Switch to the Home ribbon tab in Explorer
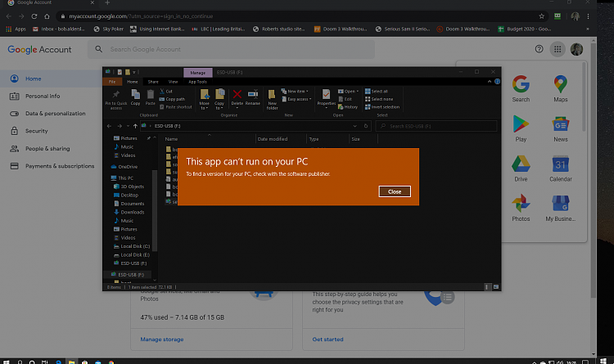The width and height of the screenshot is (614, 364). pyautogui.click(x=133, y=82)
